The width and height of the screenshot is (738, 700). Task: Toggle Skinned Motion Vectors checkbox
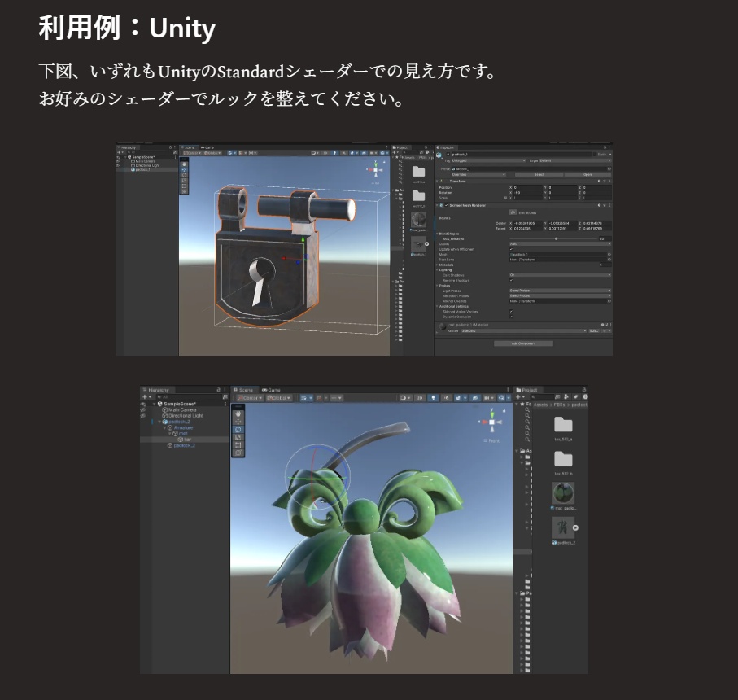pyautogui.click(x=511, y=311)
